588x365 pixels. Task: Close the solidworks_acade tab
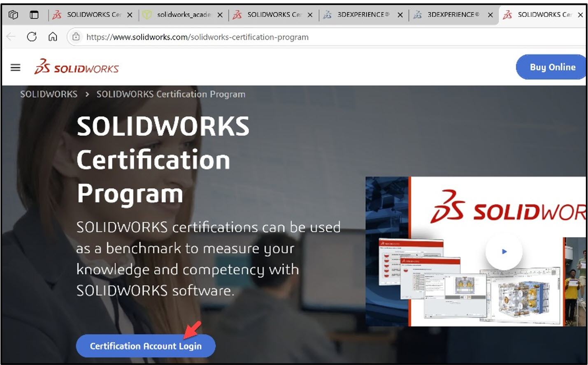[220, 15]
